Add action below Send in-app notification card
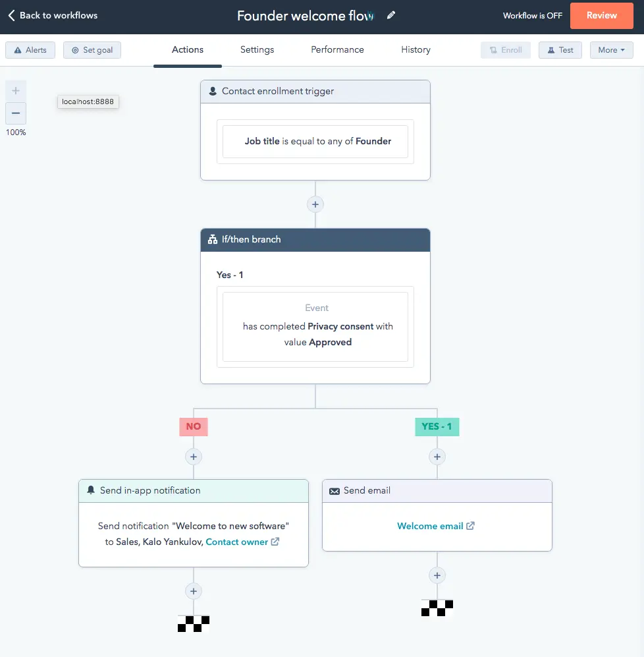The height and width of the screenshot is (657, 644). [x=194, y=591]
